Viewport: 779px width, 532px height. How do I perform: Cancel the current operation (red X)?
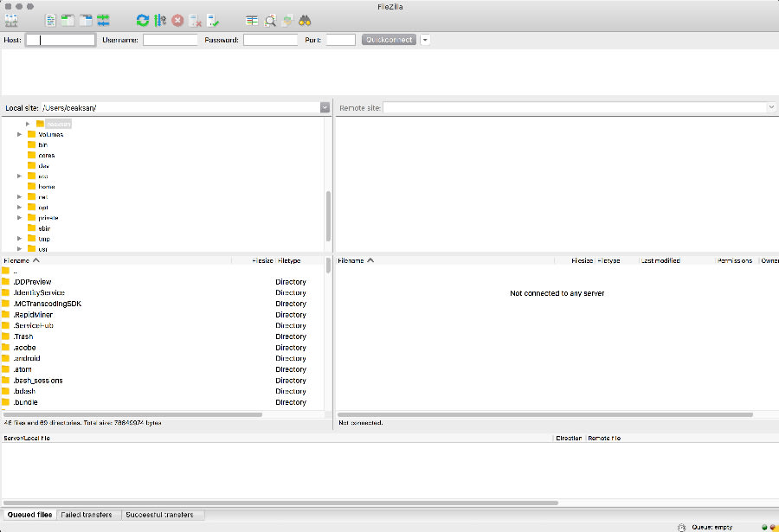(177, 21)
